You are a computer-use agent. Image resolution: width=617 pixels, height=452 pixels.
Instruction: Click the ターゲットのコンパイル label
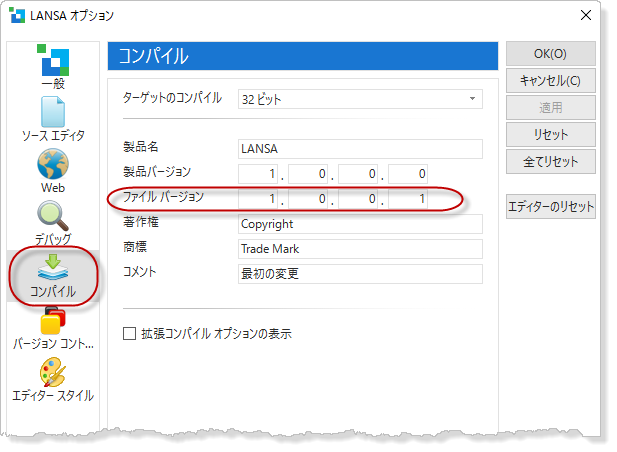172,98
